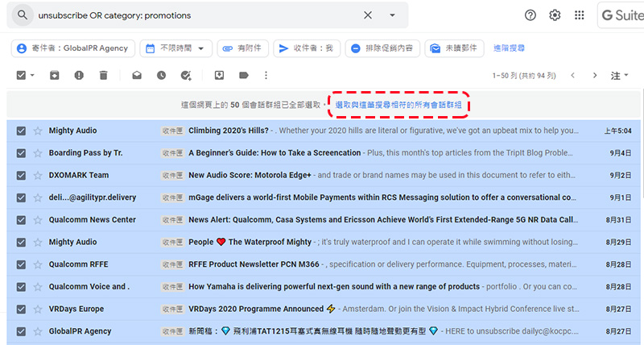The height and width of the screenshot is (345, 644).
Task: Star the Qualcomm News Center email
Action: (38, 220)
